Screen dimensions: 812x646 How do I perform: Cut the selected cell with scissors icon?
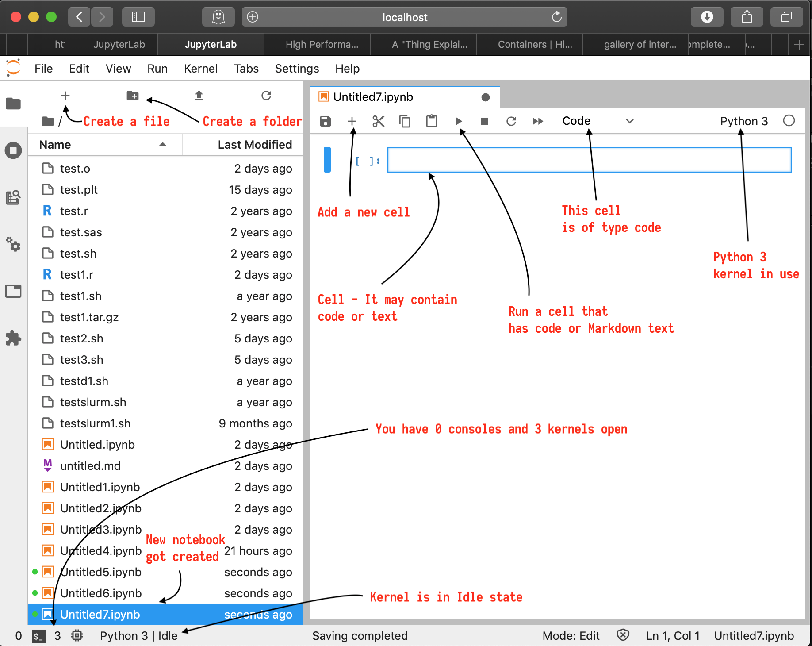(x=378, y=121)
